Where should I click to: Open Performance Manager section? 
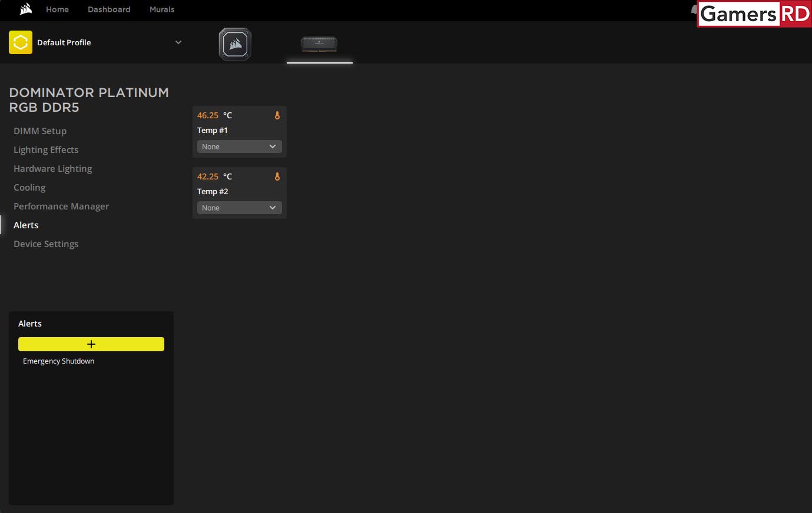61,206
